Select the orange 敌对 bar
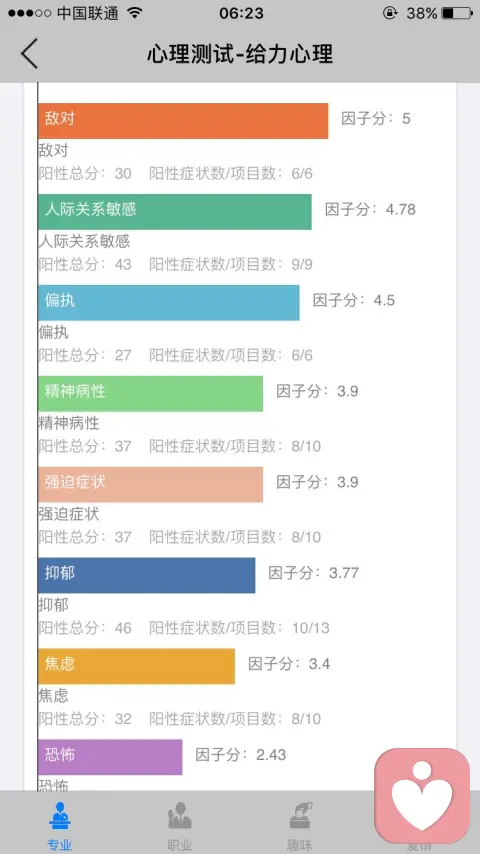This screenshot has height=854, width=480. [x=183, y=121]
